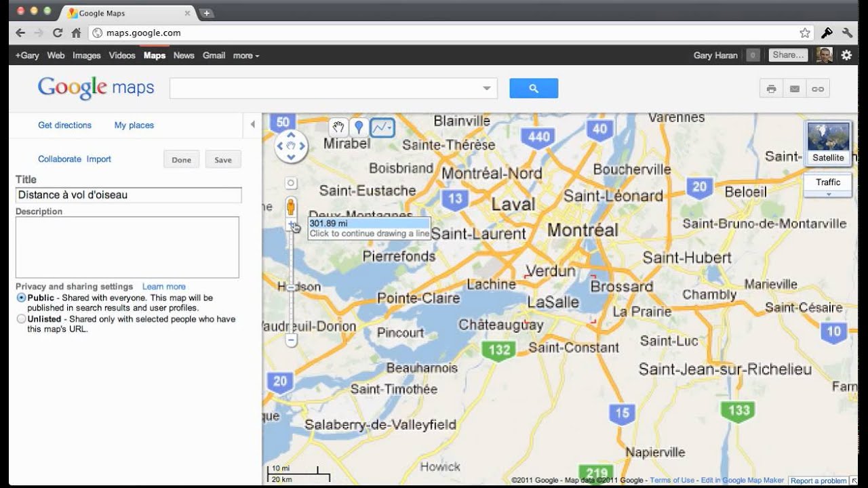Click the show my location button
This screenshot has height=488, width=868.
click(291, 183)
